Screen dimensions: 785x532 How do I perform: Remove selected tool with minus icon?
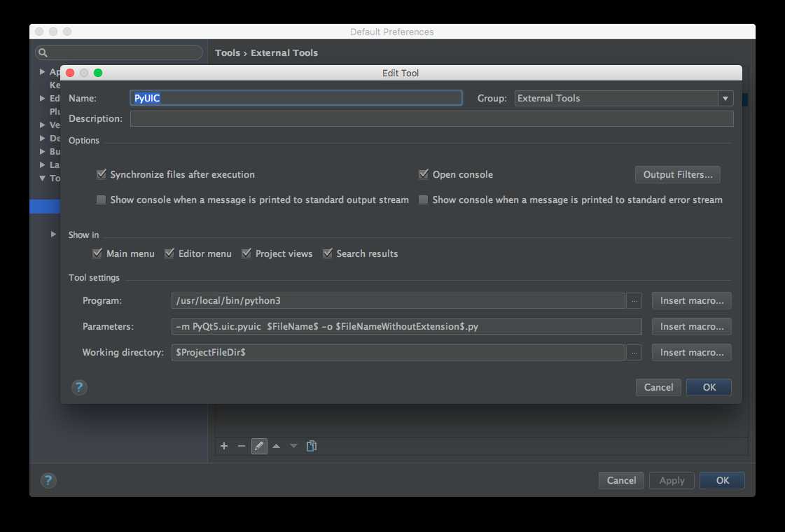[x=242, y=446]
